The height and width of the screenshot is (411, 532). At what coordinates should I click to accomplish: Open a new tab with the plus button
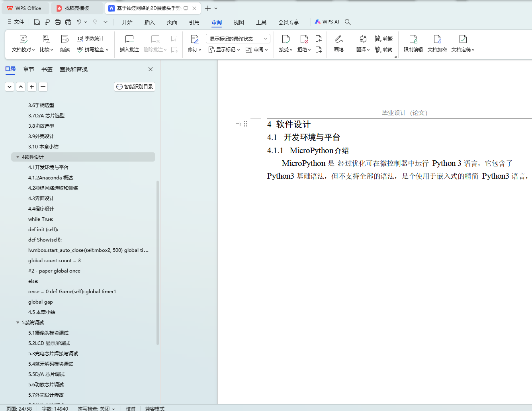coord(208,8)
